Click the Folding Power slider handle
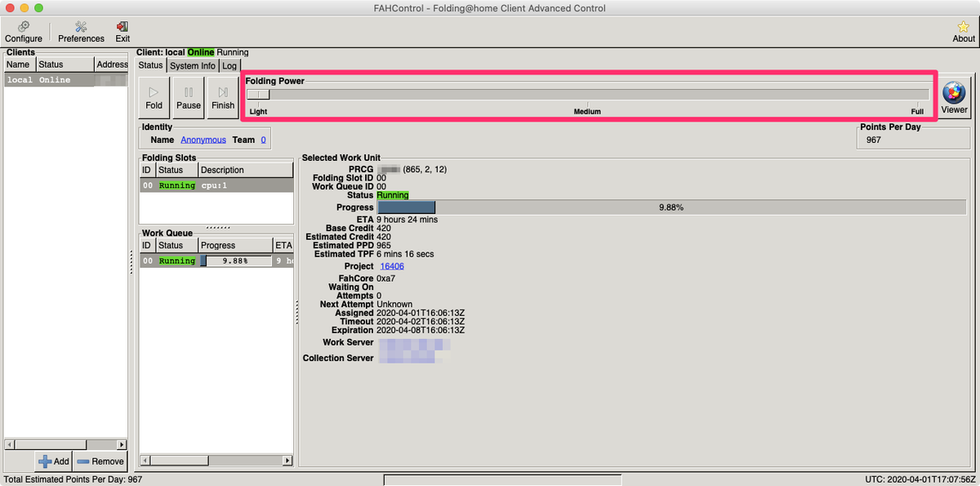The height and width of the screenshot is (486, 980). pos(258,95)
